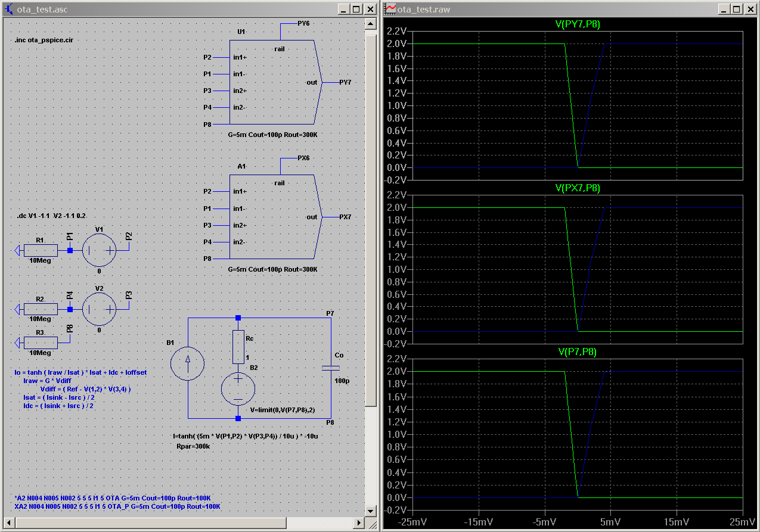Click the Vdiff formula comment line
Viewport: 760px width, 532px height.
(x=85, y=389)
